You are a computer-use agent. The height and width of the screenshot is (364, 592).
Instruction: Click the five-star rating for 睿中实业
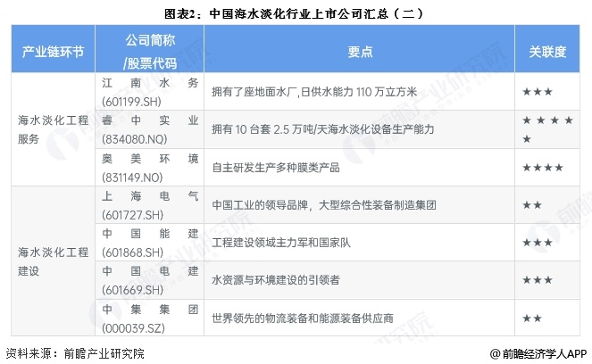(547, 129)
